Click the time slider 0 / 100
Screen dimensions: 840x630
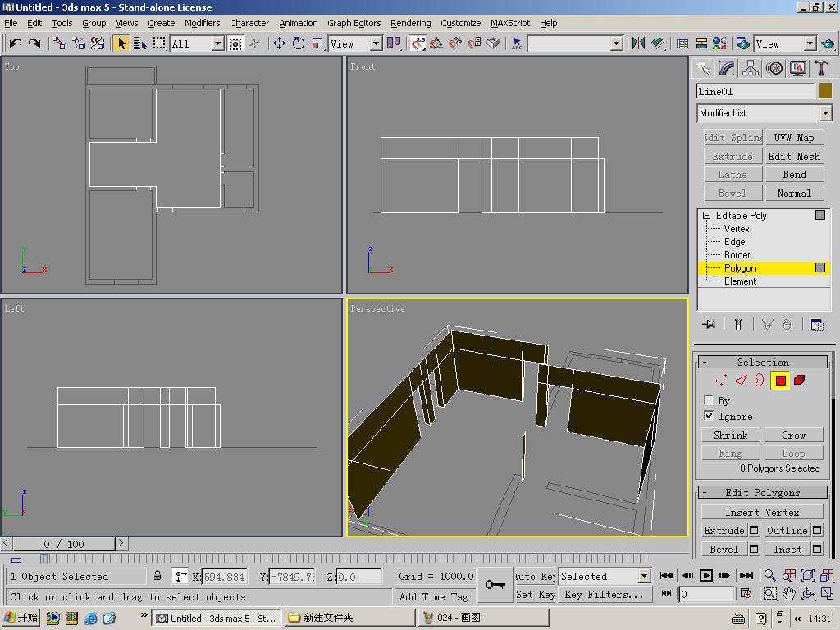64,544
